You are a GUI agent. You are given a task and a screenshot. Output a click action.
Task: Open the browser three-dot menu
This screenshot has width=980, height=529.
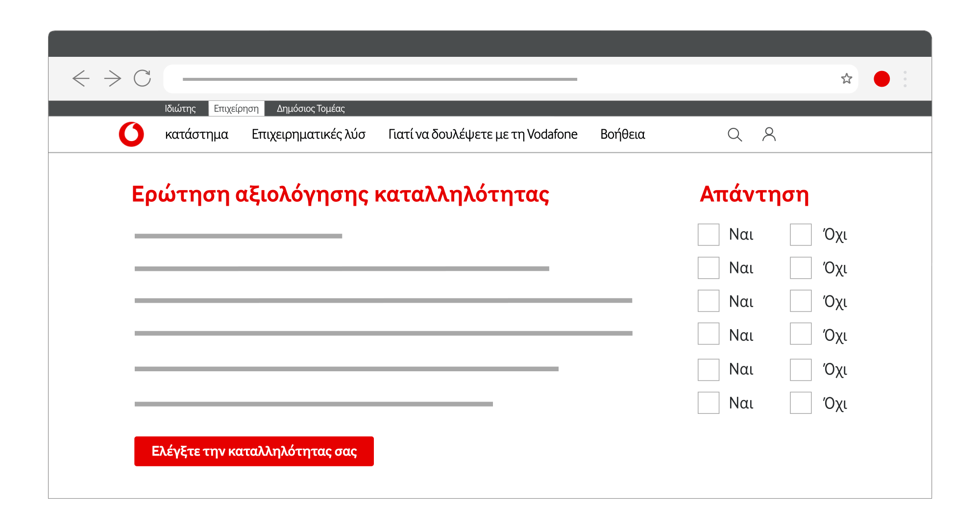905,79
